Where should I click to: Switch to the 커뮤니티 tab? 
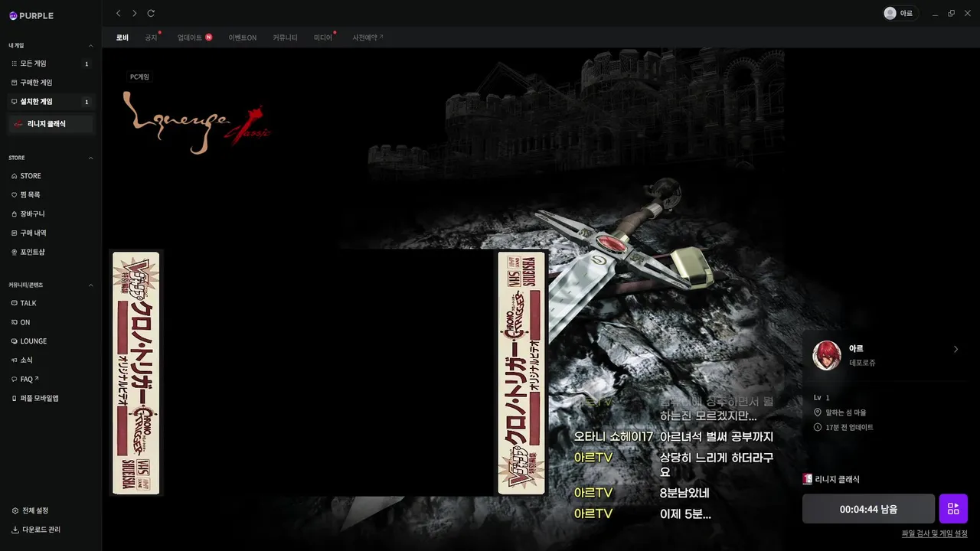coord(285,37)
